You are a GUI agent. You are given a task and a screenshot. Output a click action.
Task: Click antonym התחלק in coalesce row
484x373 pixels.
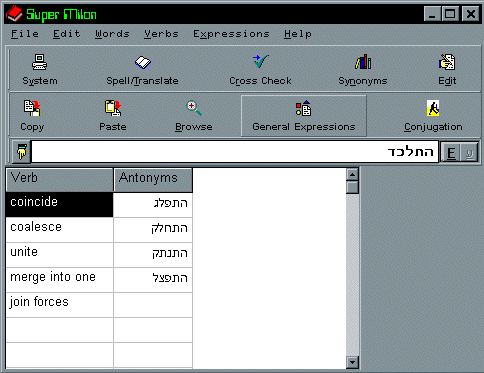click(x=153, y=230)
